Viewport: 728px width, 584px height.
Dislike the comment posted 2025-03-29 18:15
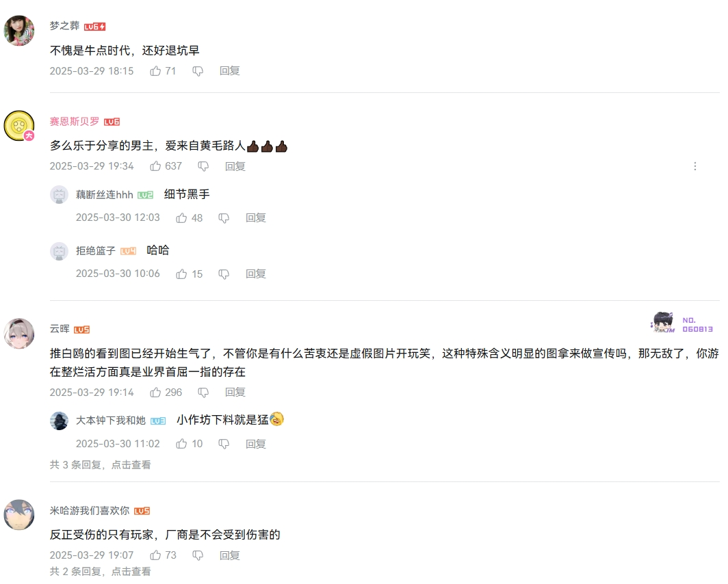tap(198, 71)
